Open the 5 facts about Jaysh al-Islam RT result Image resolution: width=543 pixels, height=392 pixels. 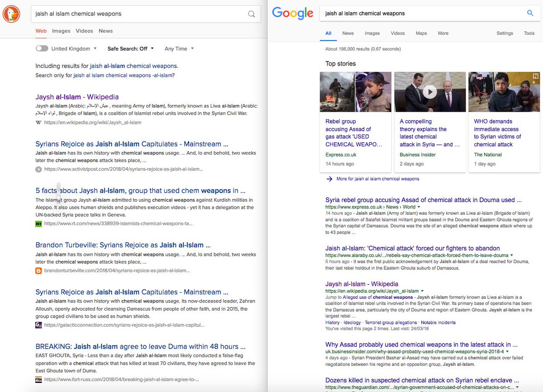pos(140,191)
